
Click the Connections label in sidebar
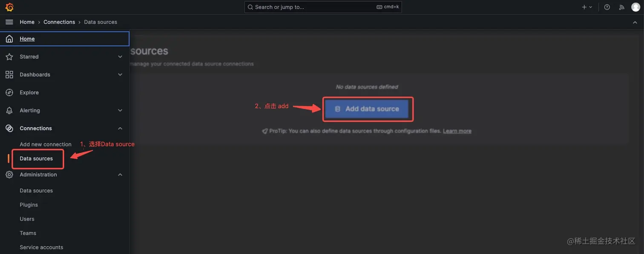tap(36, 128)
